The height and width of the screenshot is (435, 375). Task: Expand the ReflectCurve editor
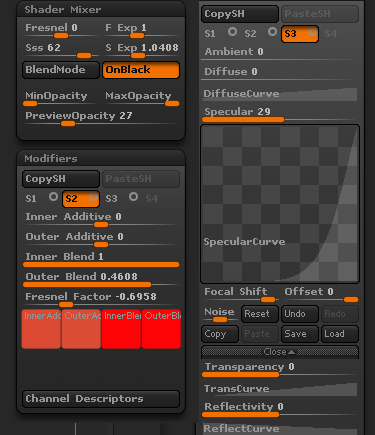coord(280,429)
